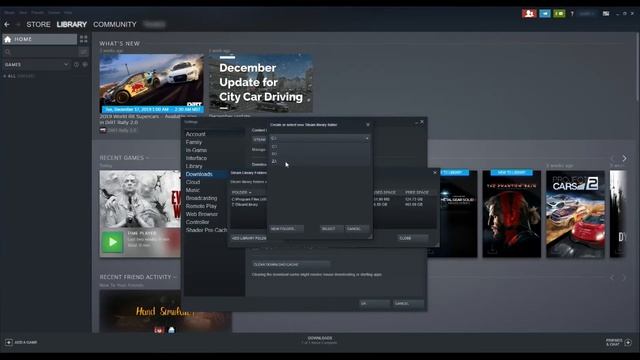Go back with the left arrow
Screen dimensions: 640x360
7,24
